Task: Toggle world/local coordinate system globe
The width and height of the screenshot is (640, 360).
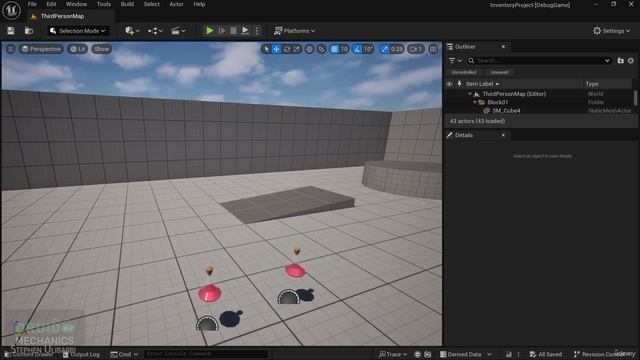Action: 309,49
